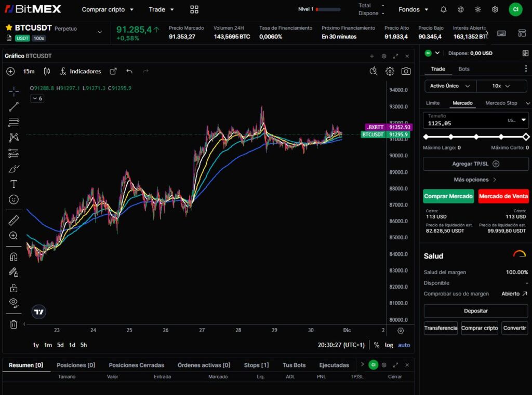Delete drawings with the trash icon
The height and width of the screenshot is (395, 532).
(14, 324)
